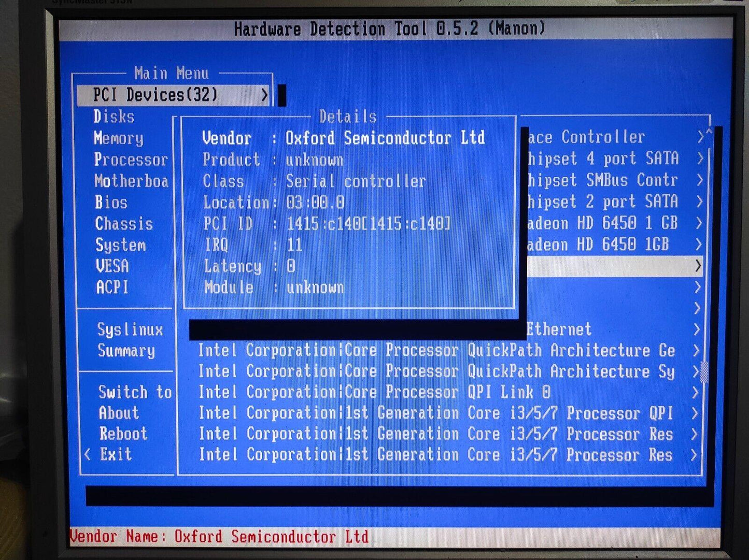Select PCI Devices(32) menu entry
749x560 pixels.
point(156,95)
